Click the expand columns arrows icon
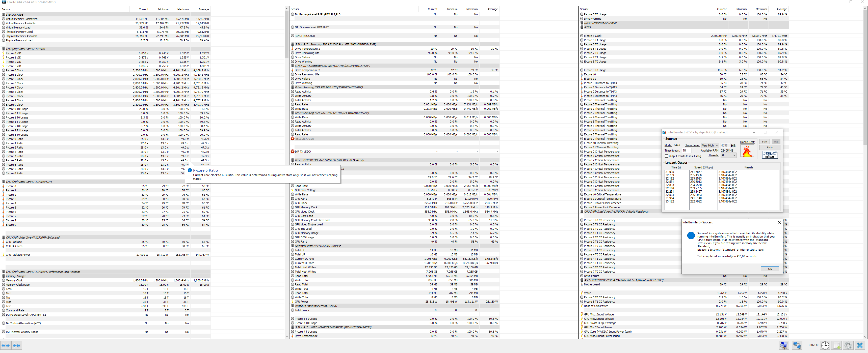The width and height of the screenshot is (868, 353). coord(5,345)
